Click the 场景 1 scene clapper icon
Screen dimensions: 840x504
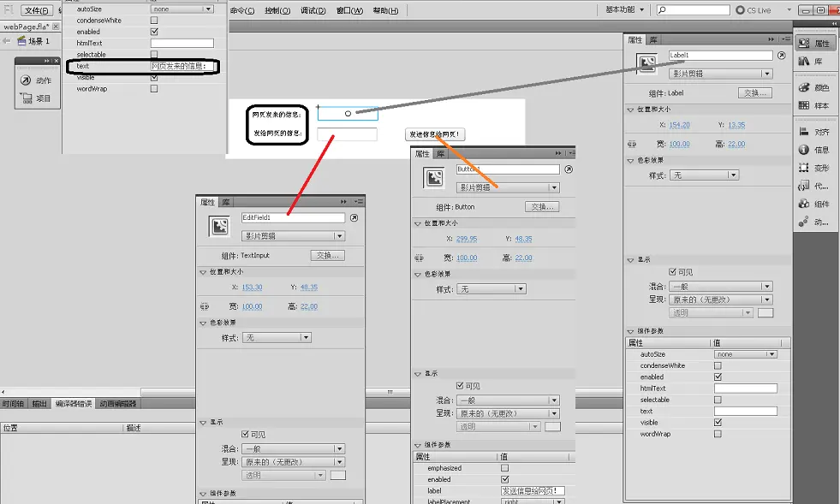22,41
